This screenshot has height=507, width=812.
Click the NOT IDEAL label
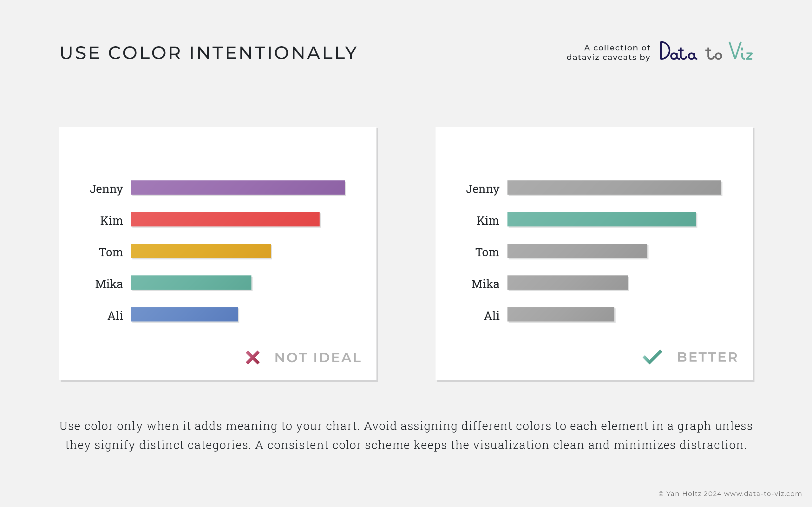(318, 358)
